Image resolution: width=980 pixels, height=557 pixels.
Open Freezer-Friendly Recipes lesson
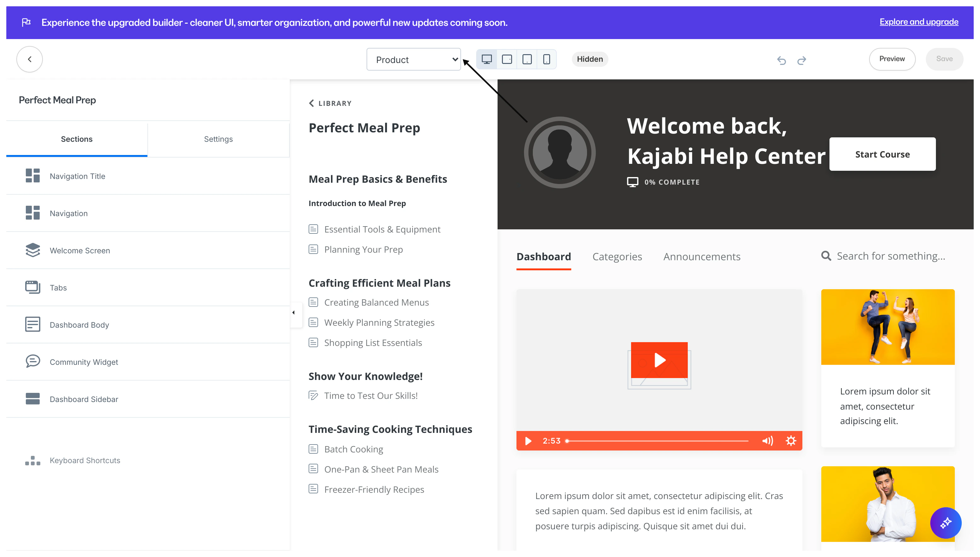366,490
